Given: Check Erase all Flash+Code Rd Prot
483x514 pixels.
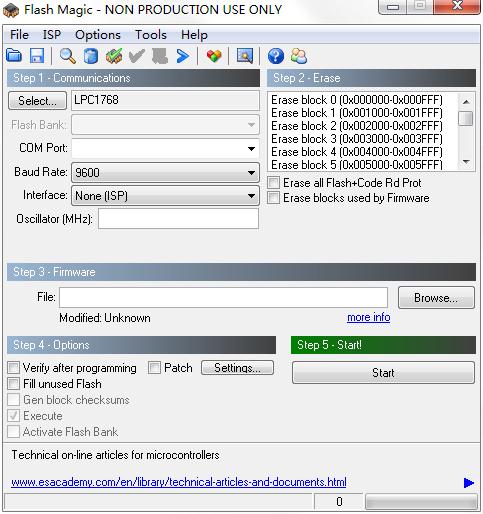Looking at the screenshot, I should [x=273, y=183].
